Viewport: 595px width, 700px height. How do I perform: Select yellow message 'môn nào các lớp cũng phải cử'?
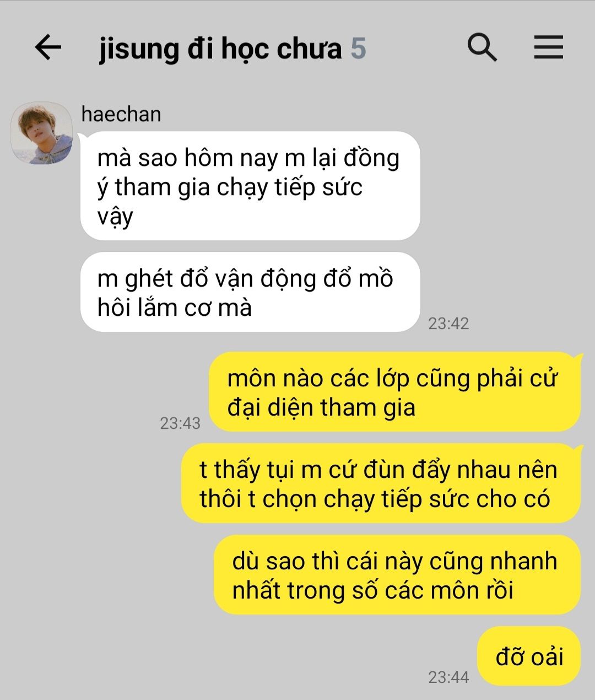394,392
